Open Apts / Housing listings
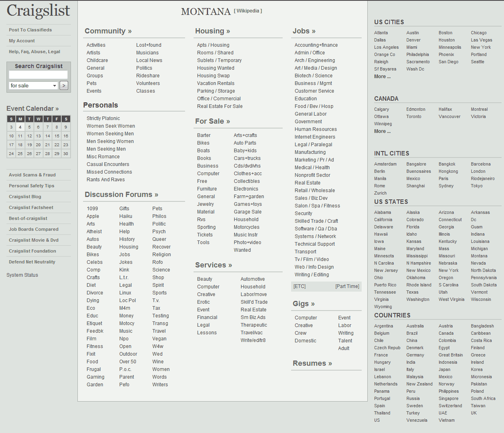Viewport: 504px width, 433px height. click(213, 45)
